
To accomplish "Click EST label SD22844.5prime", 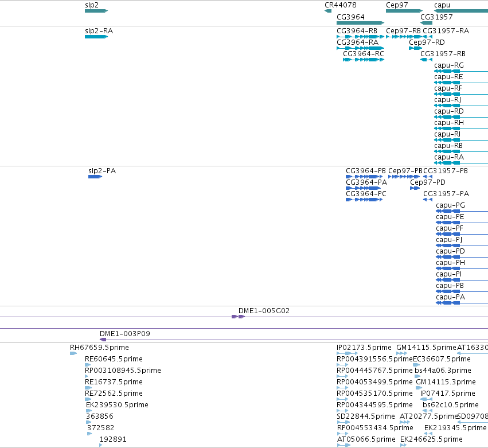I will pyautogui.click(x=366, y=416).
